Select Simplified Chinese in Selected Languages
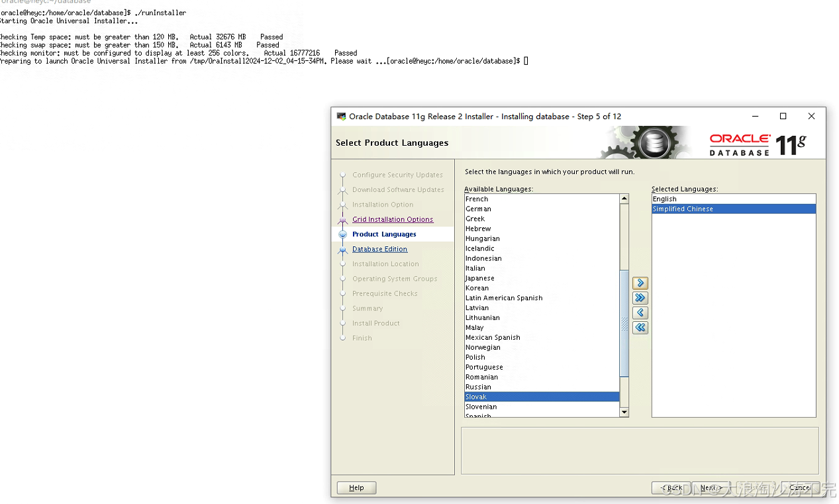Screen dimensions: 839x504 734,209
